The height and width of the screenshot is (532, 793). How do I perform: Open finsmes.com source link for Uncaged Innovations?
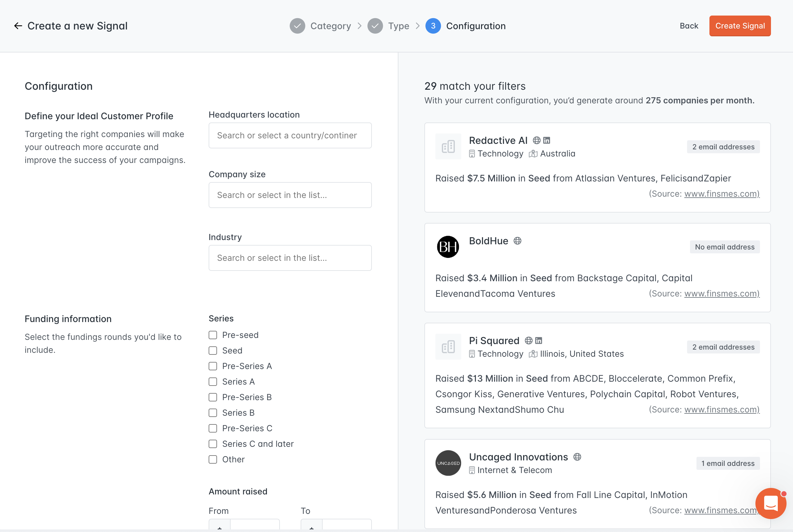click(721, 510)
